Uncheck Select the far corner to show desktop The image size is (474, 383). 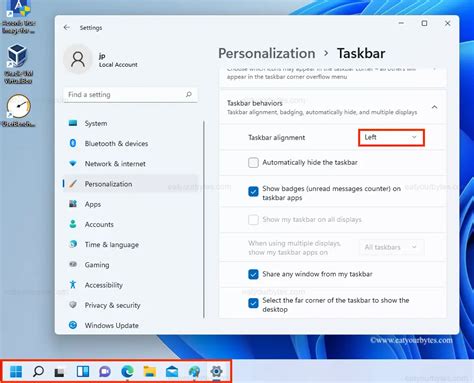pyautogui.click(x=253, y=303)
